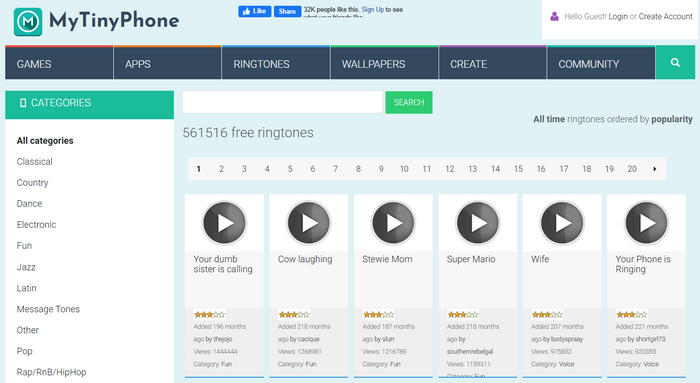Image resolution: width=700 pixels, height=383 pixels.
Task: Select the Country category
Action: [x=32, y=183]
